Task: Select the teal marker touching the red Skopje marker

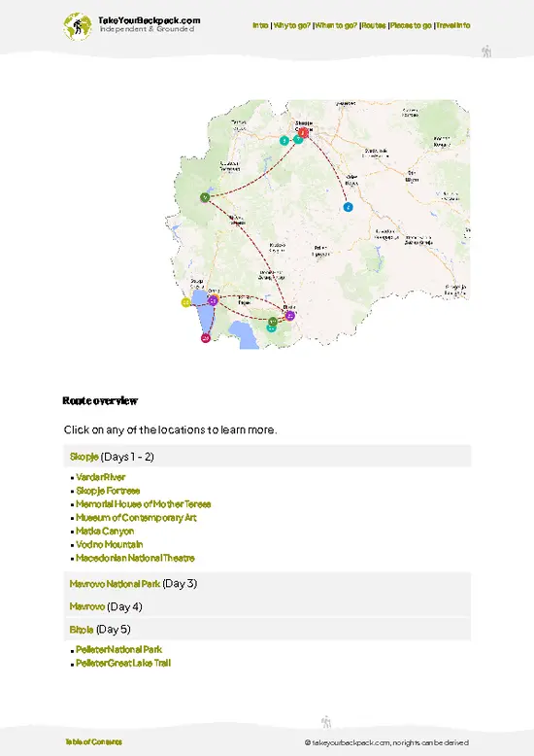Action: point(297,139)
